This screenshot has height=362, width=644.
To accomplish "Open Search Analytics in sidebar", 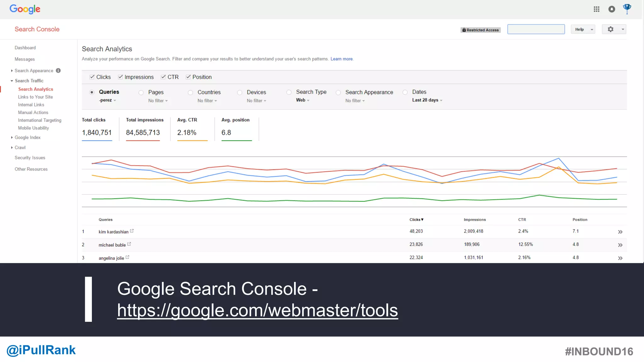I will click(x=36, y=89).
